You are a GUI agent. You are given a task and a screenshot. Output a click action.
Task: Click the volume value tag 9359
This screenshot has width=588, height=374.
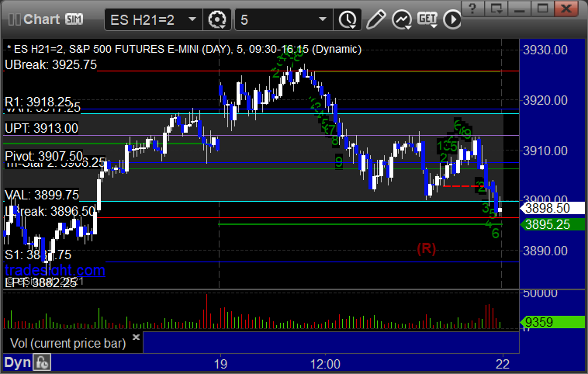[552, 322]
